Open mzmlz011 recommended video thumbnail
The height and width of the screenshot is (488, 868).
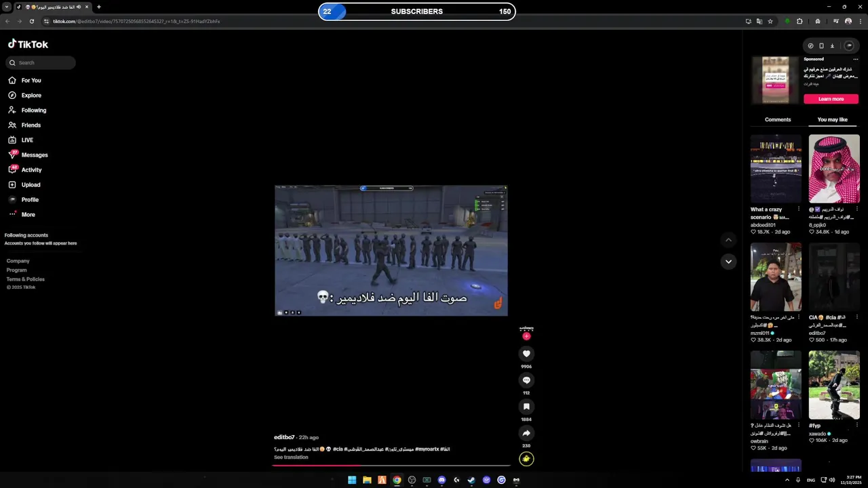coord(776,277)
